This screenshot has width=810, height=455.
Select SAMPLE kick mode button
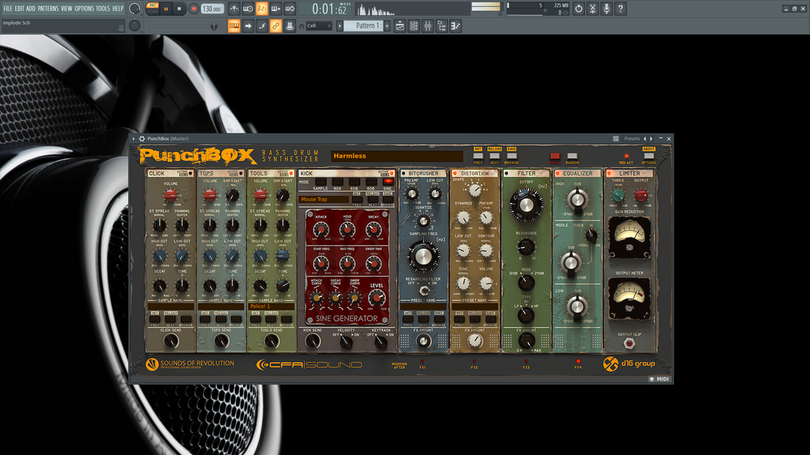[320, 182]
